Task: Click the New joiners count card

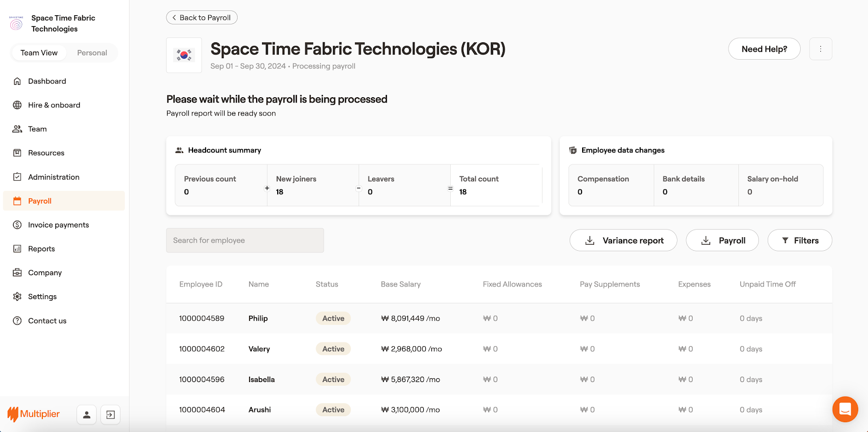Action: pos(313,185)
